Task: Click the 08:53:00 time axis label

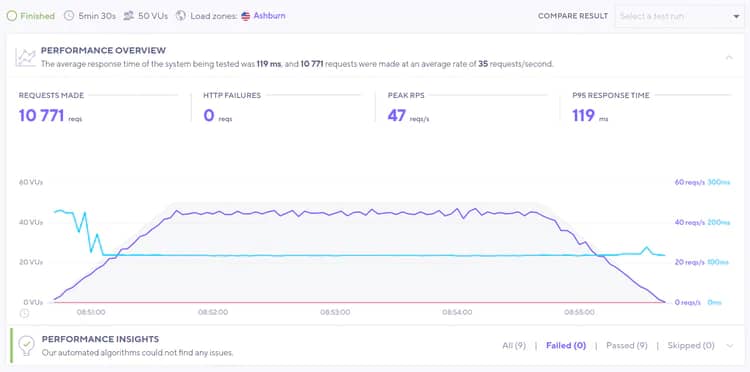Action: pyautogui.click(x=335, y=312)
